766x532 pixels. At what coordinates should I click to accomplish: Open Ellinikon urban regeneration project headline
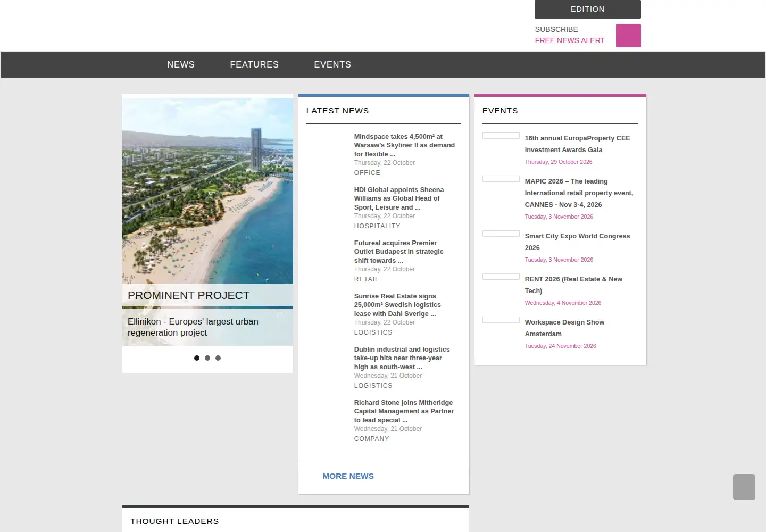[193, 327]
